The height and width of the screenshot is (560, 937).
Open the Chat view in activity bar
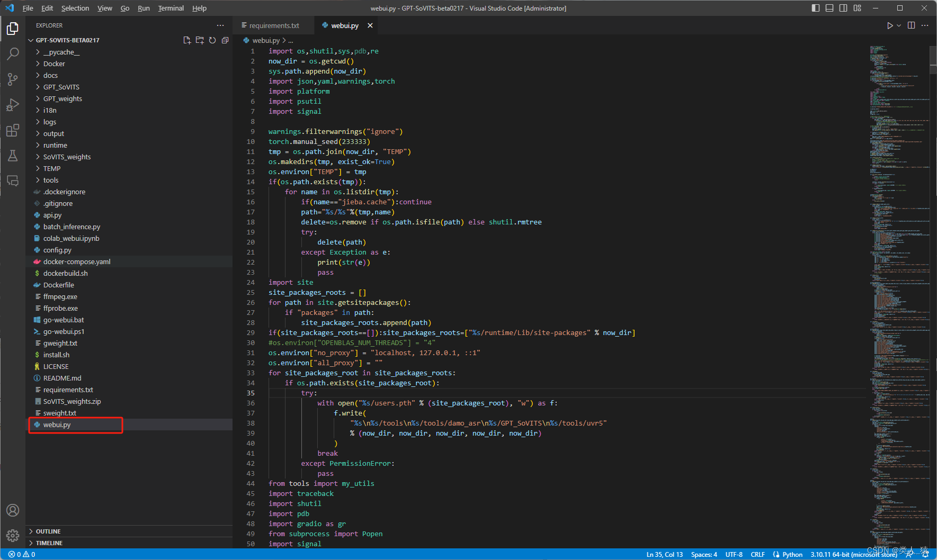click(x=13, y=180)
